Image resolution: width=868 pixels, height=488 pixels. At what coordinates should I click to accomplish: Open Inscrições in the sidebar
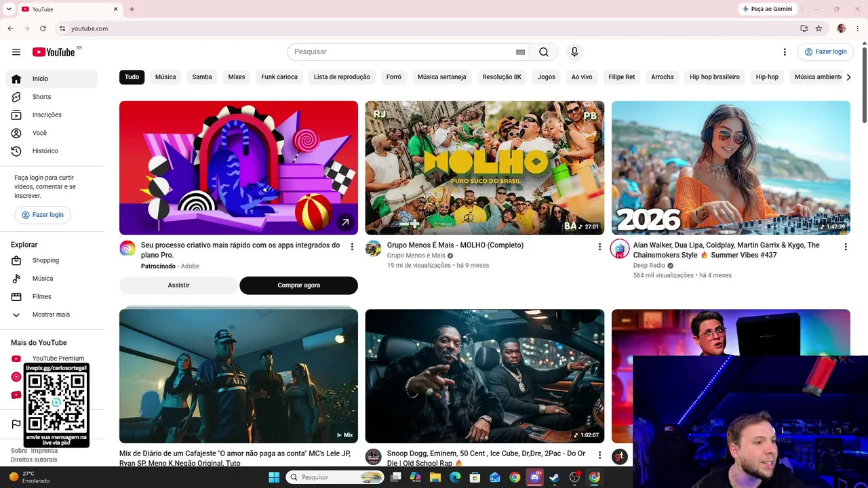coord(52,115)
